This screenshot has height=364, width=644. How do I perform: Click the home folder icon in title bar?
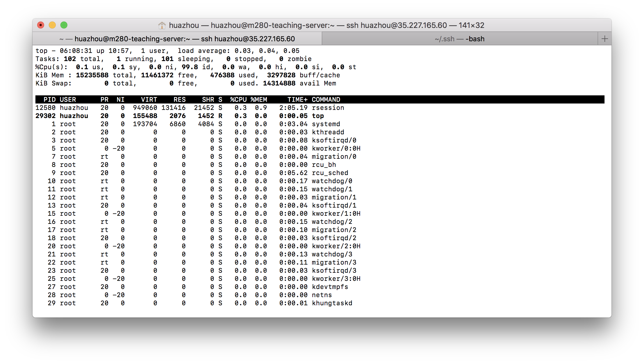162,25
